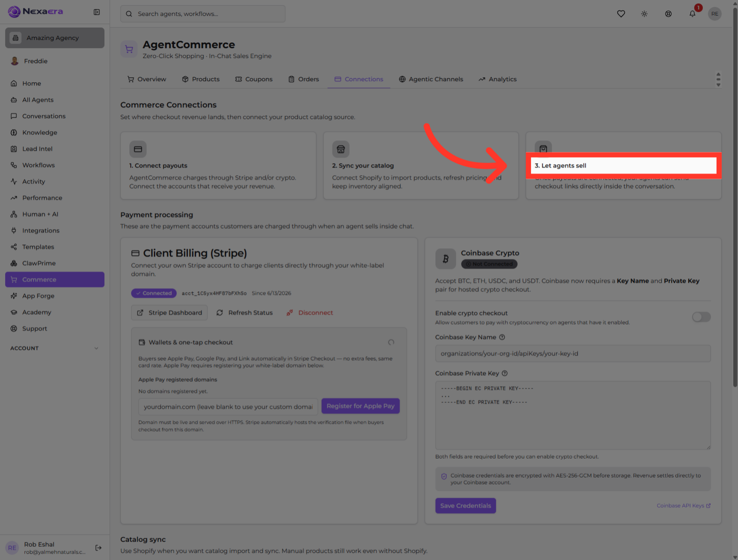Open ClawPrime in sidebar
This screenshot has width=738, height=560.
(55, 263)
